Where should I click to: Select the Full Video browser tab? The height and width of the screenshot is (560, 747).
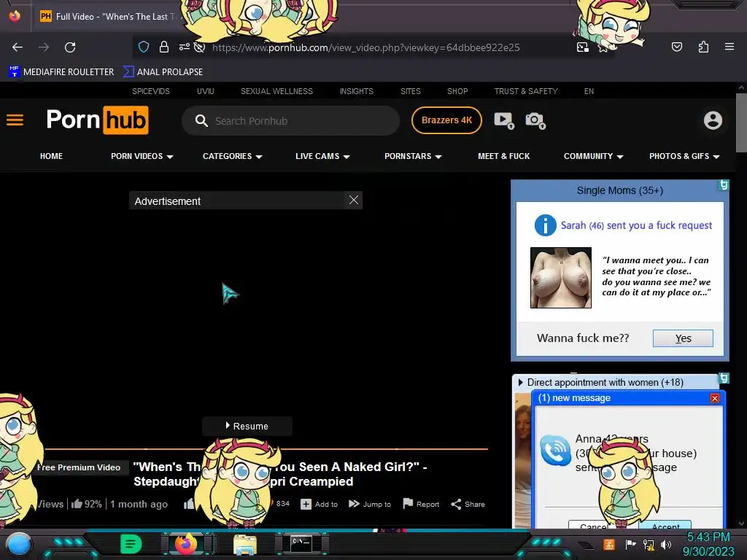pyautogui.click(x=109, y=16)
